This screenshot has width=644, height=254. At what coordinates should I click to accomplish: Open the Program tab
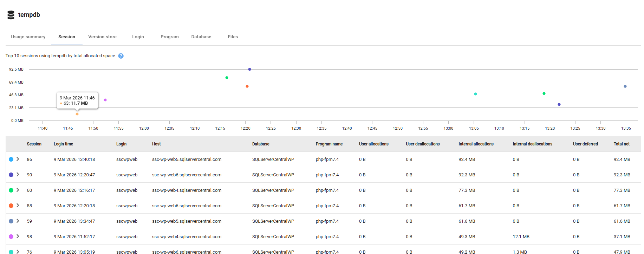click(x=169, y=37)
